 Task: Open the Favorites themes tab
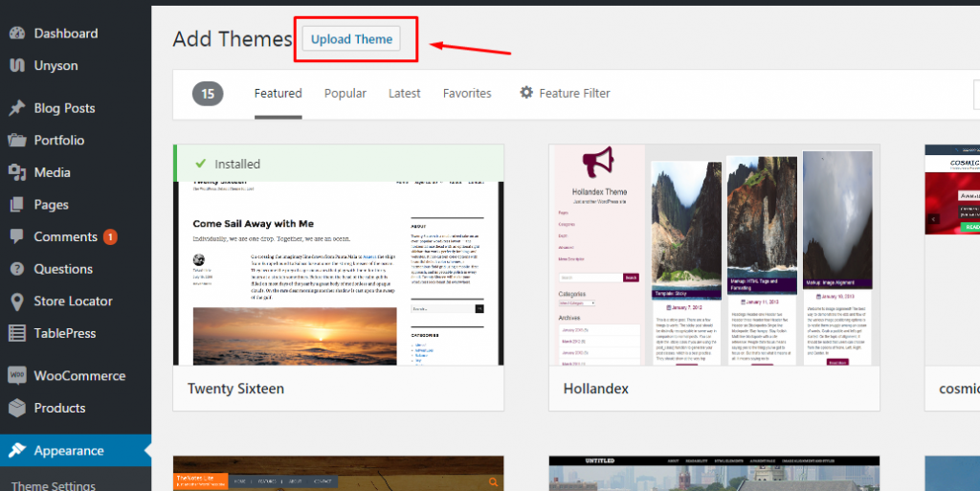467,93
